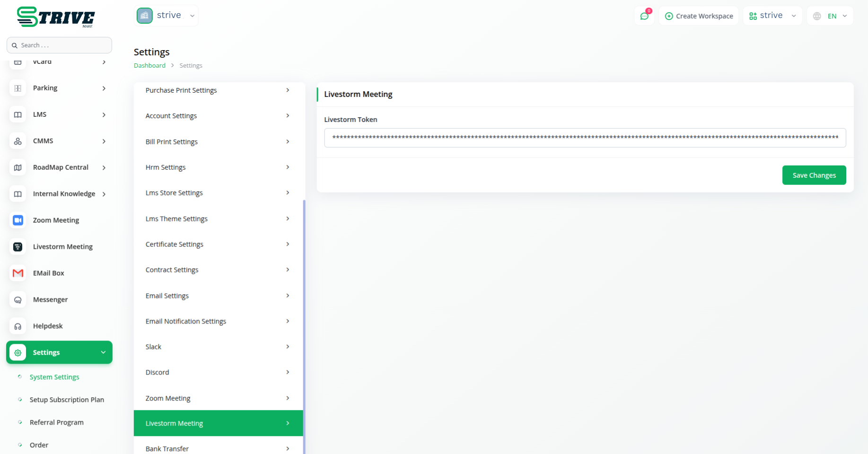Open chat notifications icon in top bar
The height and width of the screenshot is (454, 868).
[x=644, y=16]
